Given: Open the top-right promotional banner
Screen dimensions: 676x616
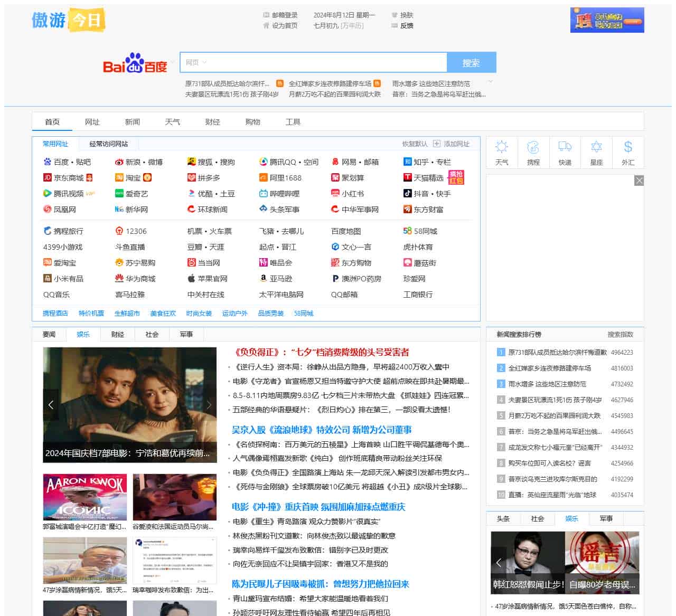Looking at the screenshot, I should pos(607,20).
